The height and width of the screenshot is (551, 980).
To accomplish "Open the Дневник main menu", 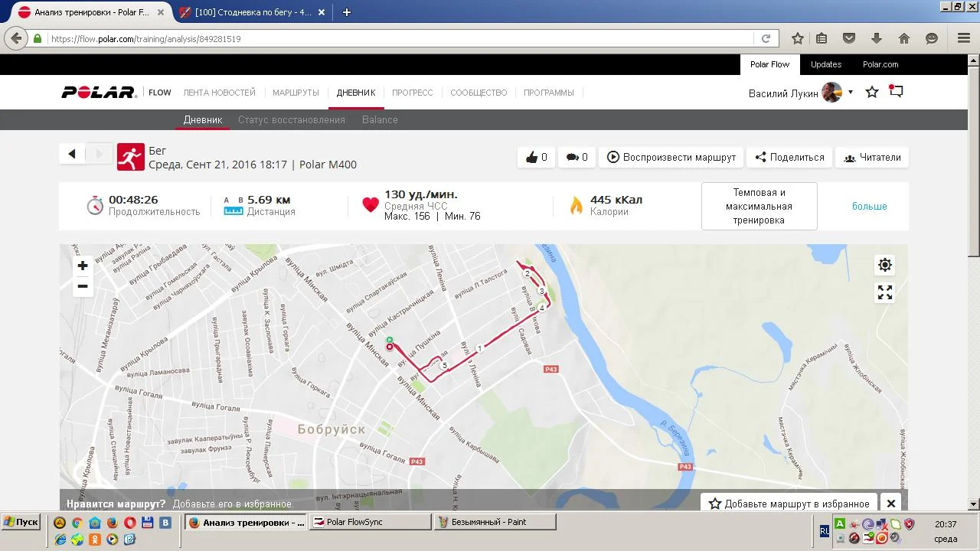I will (x=356, y=93).
